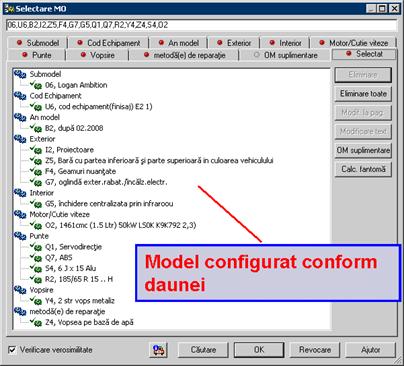The height and width of the screenshot is (366, 404).
Task: Select the 06, Logan Ambition row
Action: [76, 85]
